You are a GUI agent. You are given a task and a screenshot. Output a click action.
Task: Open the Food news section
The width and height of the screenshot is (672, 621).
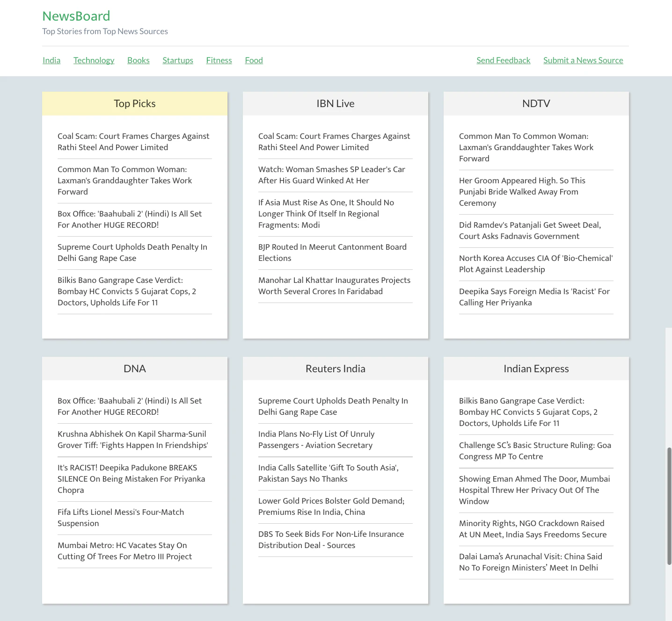pos(254,60)
